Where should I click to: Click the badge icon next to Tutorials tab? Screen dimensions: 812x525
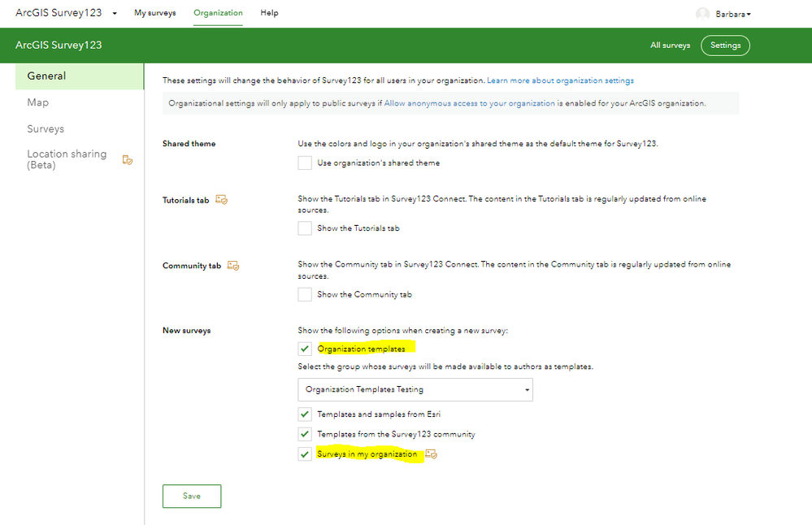click(222, 199)
